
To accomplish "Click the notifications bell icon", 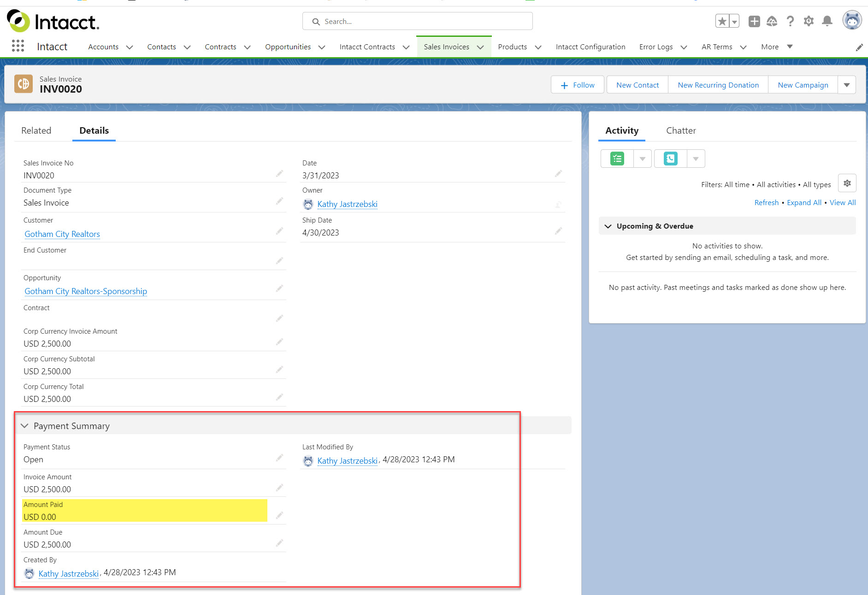I will 827,21.
